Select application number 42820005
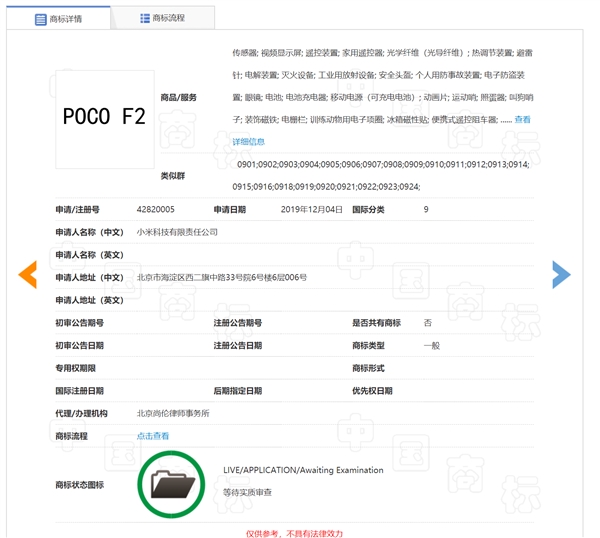600x538 pixels. tap(155, 209)
